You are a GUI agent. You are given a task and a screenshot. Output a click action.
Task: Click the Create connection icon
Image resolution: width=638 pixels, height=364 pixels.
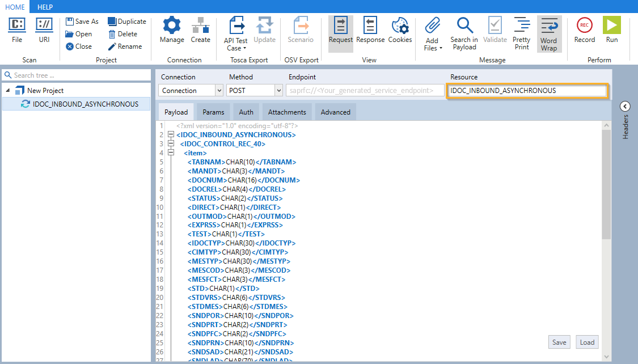200,26
